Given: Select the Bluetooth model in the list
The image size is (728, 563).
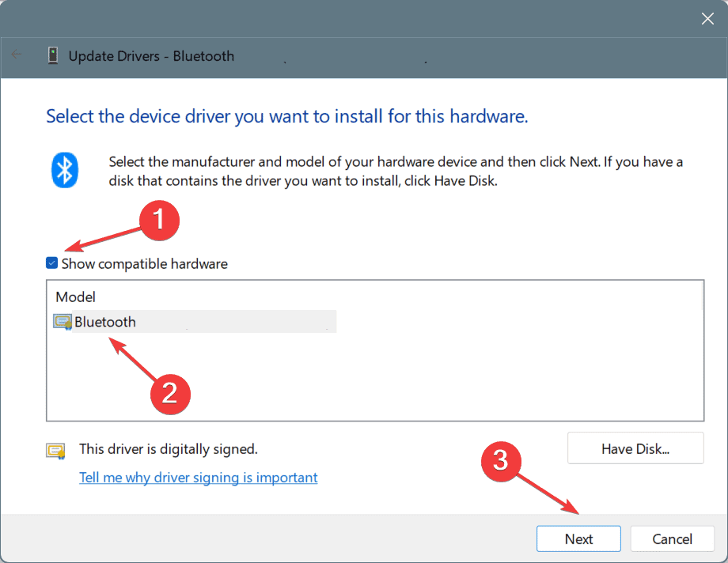Looking at the screenshot, I should [105, 322].
